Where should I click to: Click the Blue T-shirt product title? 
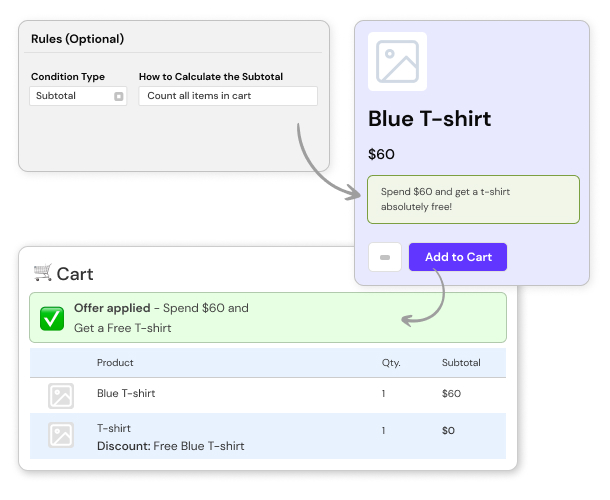pyautogui.click(x=430, y=119)
